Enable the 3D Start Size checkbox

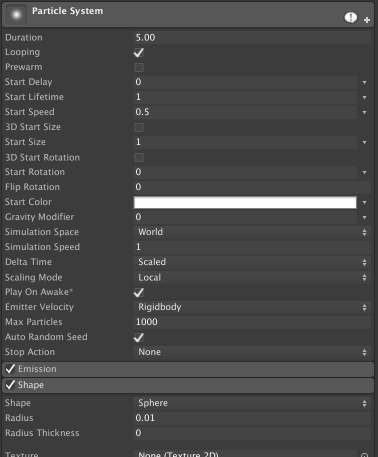(x=139, y=127)
